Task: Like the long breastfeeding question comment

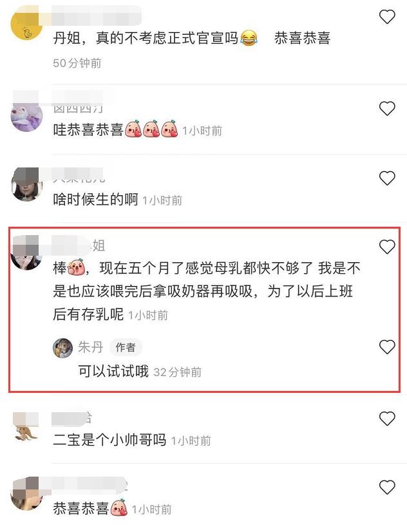Action: (387, 247)
